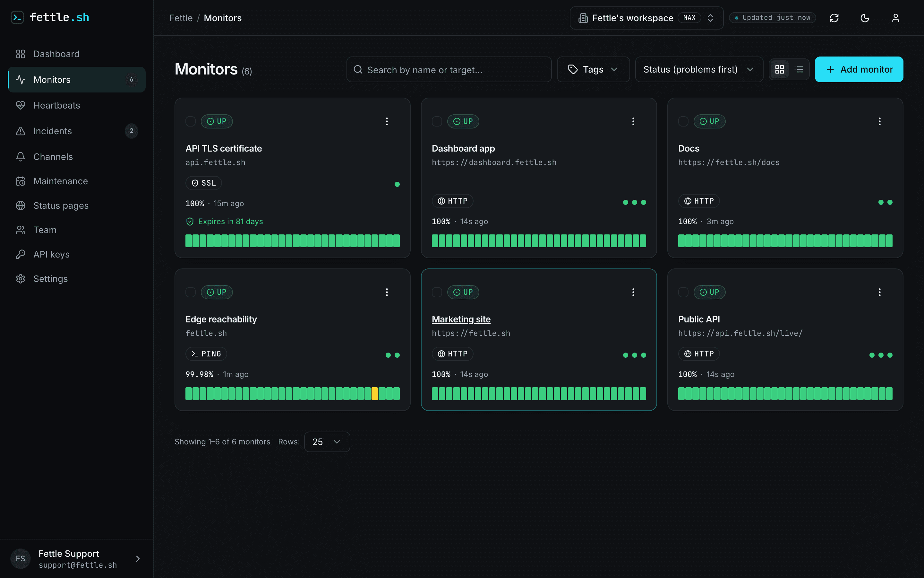Image resolution: width=924 pixels, height=578 pixels.
Task: Click the MAX plan badge
Action: [689, 18]
